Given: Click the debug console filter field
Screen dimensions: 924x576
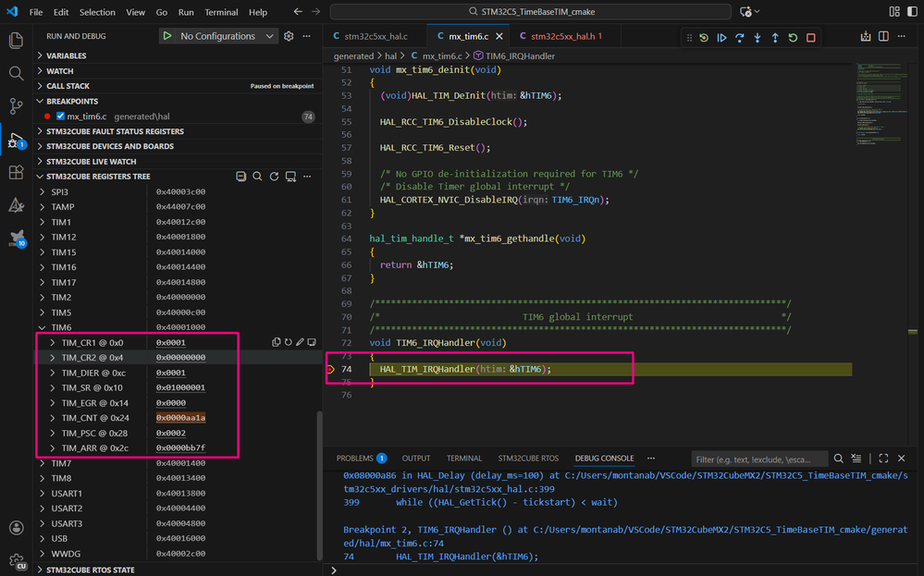Looking at the screenshot, I should (x=758, y=460).
